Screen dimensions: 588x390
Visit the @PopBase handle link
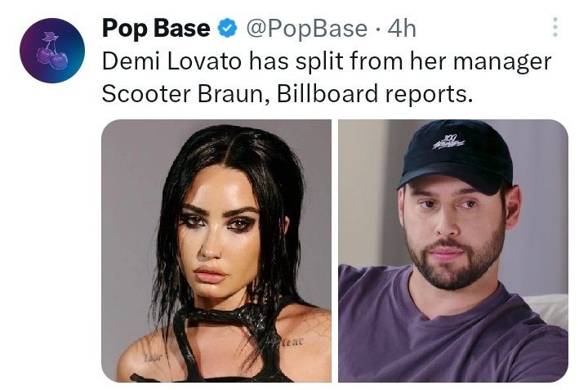(x=306, y=29)
